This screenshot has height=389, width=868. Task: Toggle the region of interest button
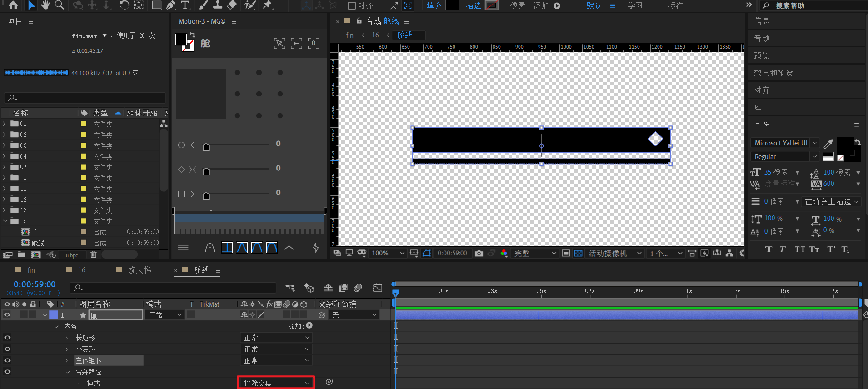(x=566, y=253)
